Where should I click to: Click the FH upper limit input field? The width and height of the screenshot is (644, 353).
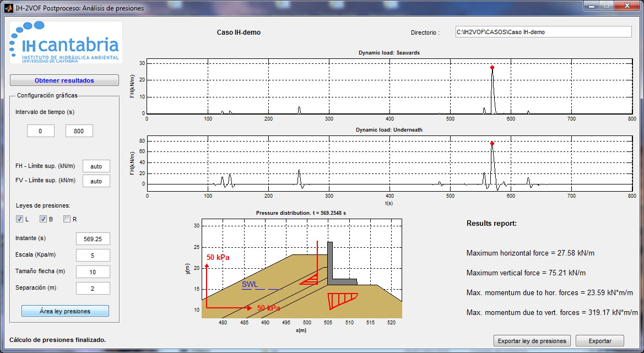(96, 166)
